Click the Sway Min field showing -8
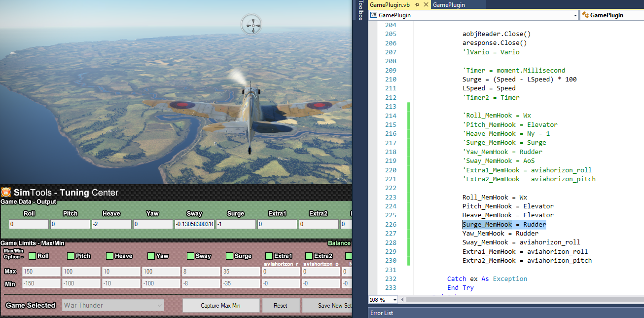Viewport: 644px width, 318px height. [x=201, y=284]
